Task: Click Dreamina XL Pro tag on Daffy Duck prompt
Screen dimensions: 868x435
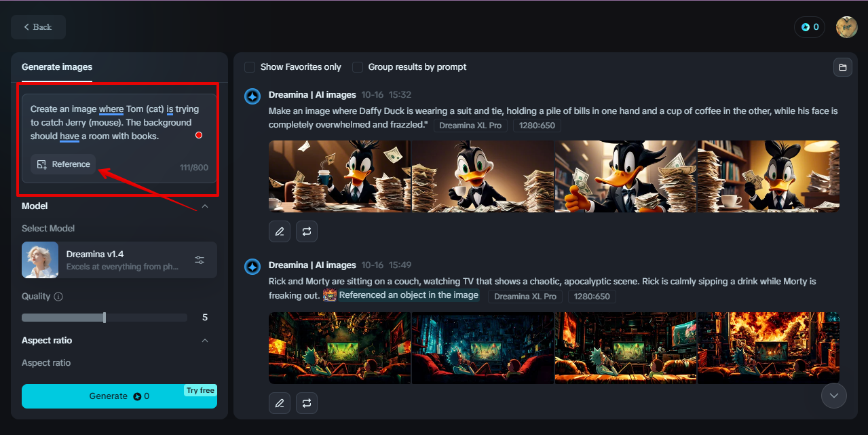Action: [470, 126]
